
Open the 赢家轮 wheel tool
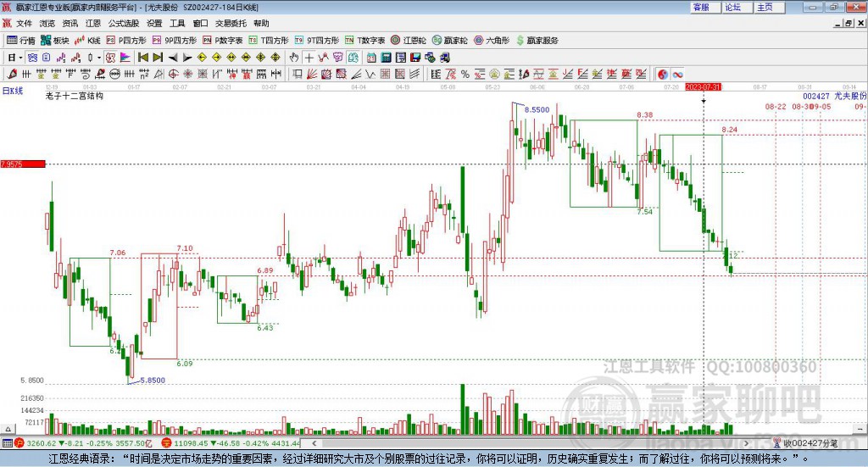[450, 41]
